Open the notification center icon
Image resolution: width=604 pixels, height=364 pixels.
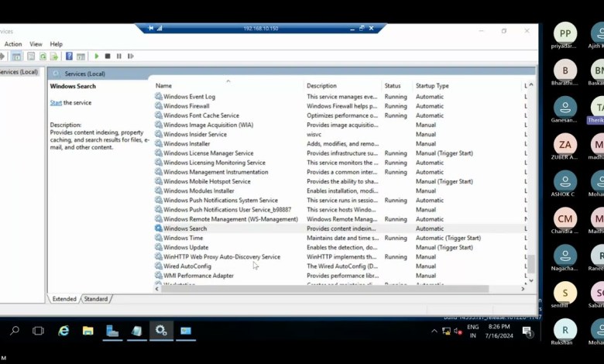coord(527,331)
